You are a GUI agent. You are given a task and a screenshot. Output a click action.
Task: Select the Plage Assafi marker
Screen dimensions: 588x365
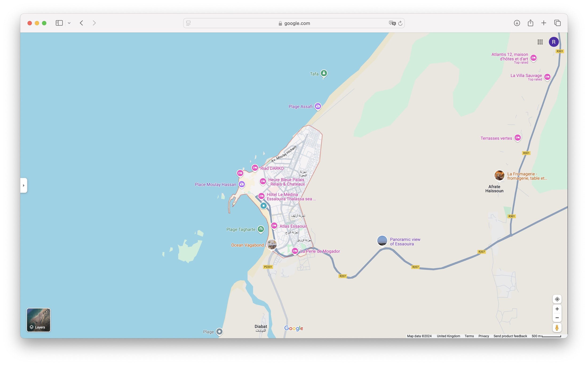[x=318, y=106]
